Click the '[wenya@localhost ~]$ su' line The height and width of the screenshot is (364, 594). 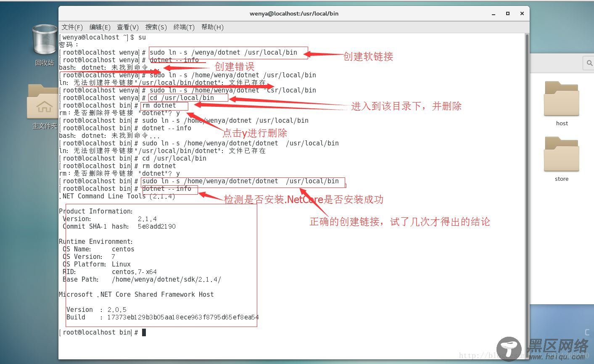(103, 37)
